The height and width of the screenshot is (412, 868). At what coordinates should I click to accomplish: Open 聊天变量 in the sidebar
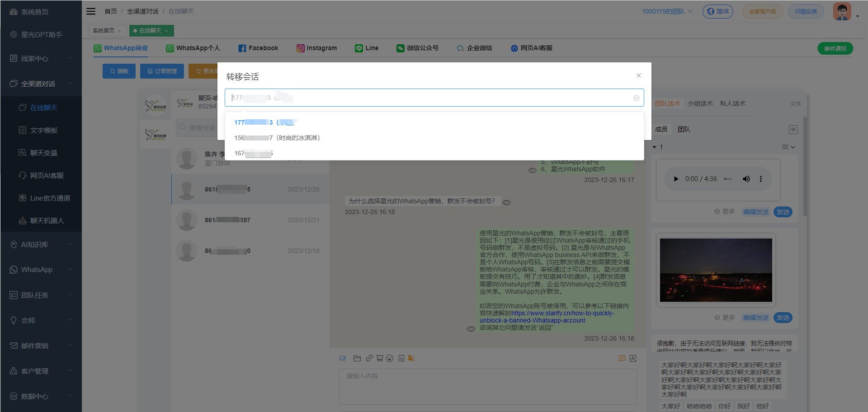point(41,153)
